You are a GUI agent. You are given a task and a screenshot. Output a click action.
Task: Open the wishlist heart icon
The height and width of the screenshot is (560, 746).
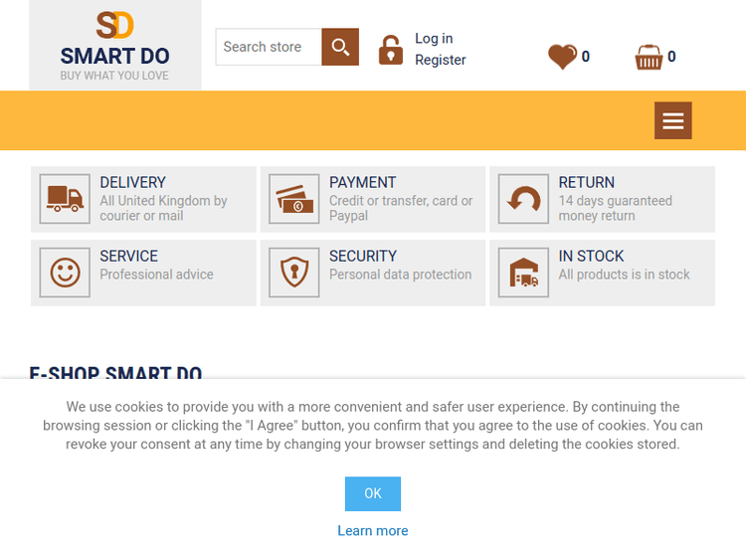point(562,57)
